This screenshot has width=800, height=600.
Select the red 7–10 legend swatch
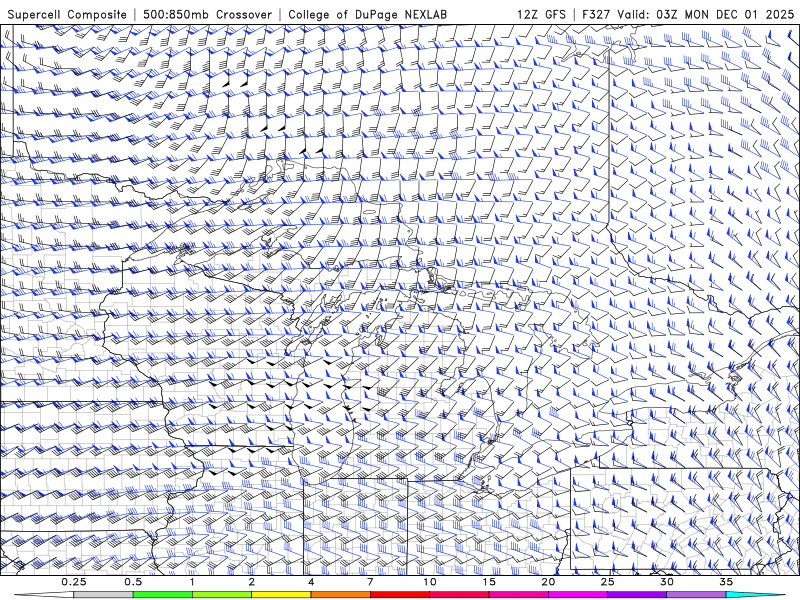point(399,595)
